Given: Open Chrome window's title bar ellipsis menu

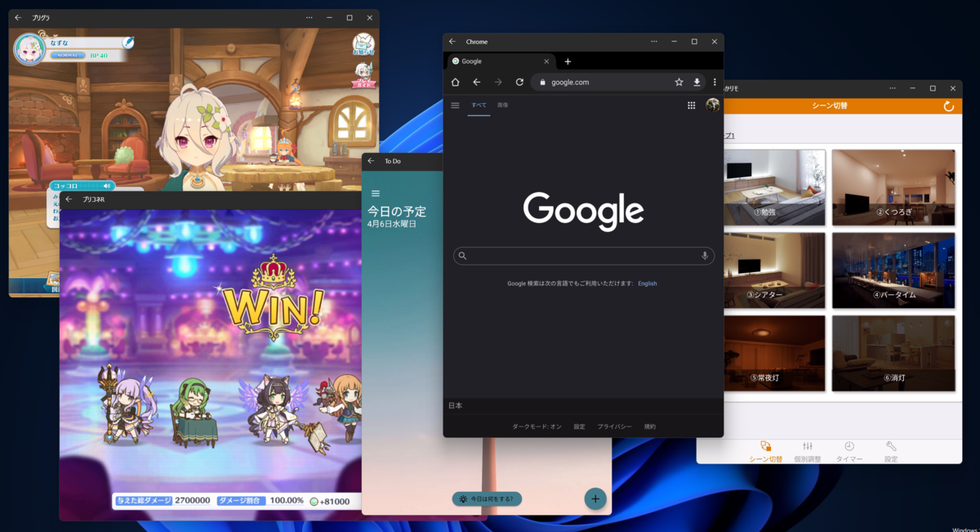Looking at the screenshot, I should (x=654, y=42).
